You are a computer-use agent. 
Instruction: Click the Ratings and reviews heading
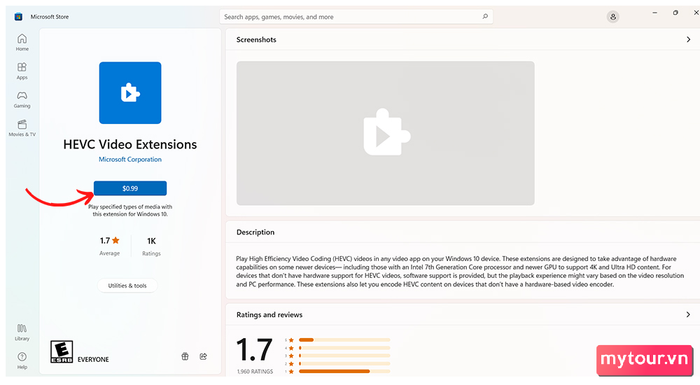point(269,315)
